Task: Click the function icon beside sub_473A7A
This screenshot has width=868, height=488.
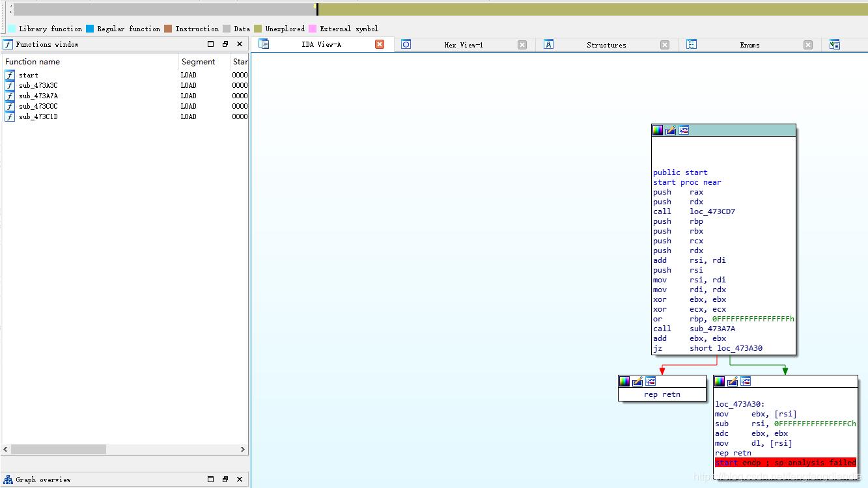Action: (10, 96)
